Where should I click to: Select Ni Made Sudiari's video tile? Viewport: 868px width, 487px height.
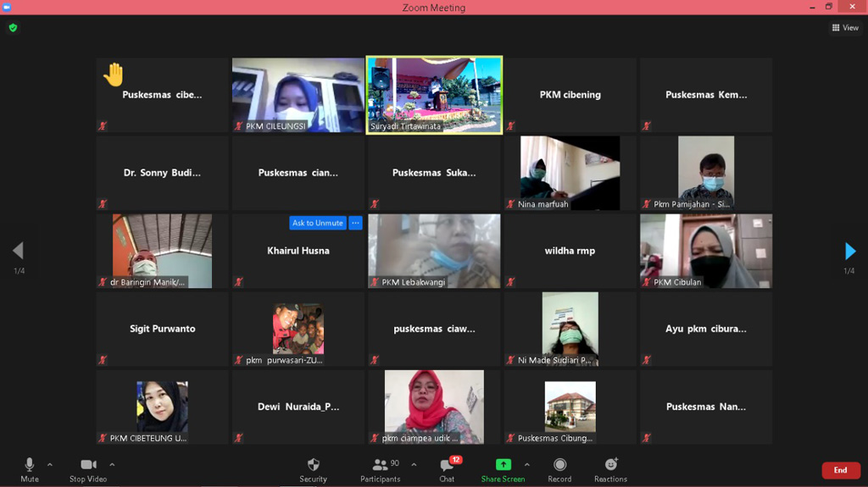coord(570,329)
